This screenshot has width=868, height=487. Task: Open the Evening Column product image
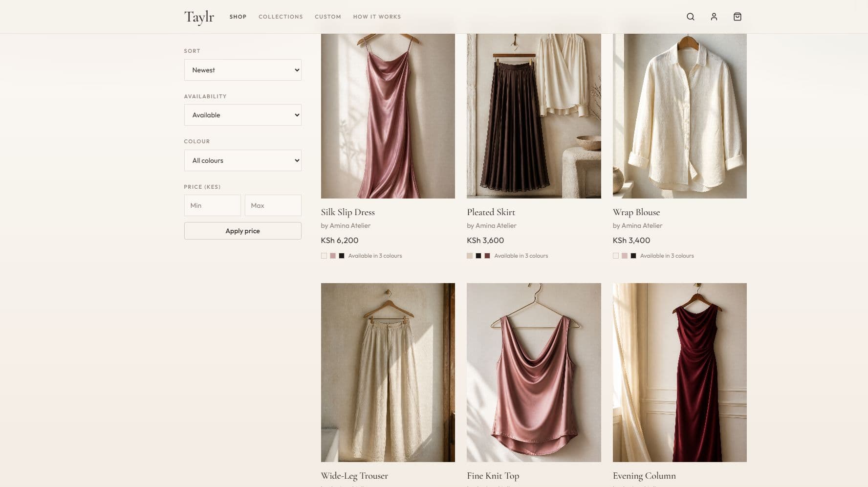[679, 373]
